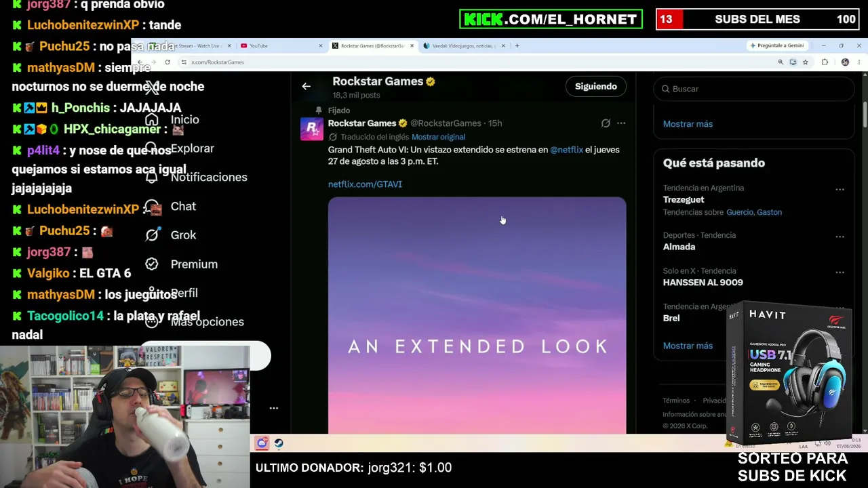
Task: Open Discord from the taskbar
Action: point(262,443)
